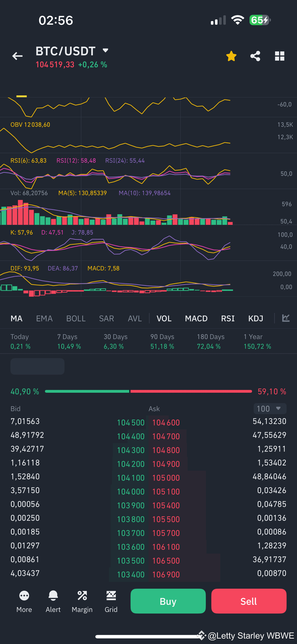This screenshot has width=297, height=644.
Task: Select ask price 106 900
Action: [x=166, y=574]
